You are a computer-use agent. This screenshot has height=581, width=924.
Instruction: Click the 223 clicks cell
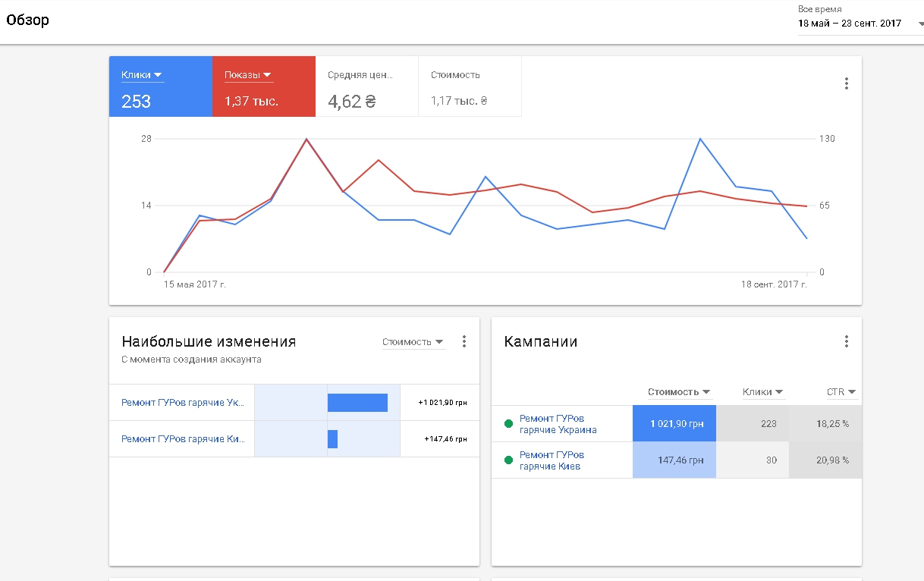point(753,424)
